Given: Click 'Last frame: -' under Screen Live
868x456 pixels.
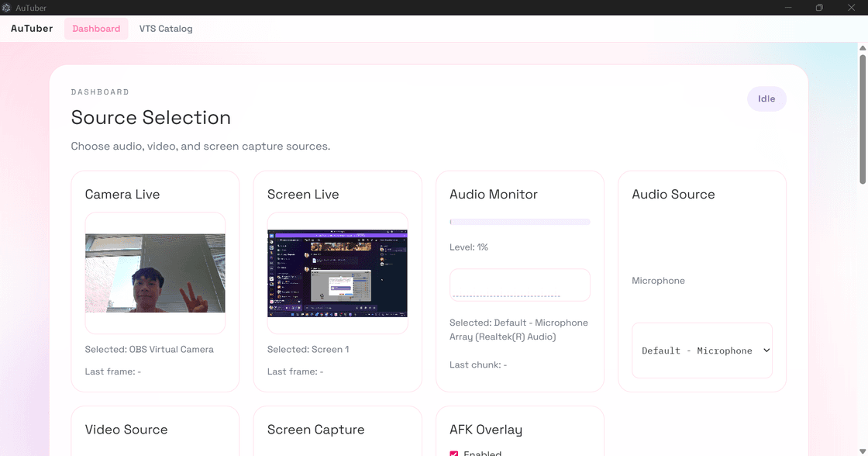Looking at the screenshot, I should click(x=295, y=371).
